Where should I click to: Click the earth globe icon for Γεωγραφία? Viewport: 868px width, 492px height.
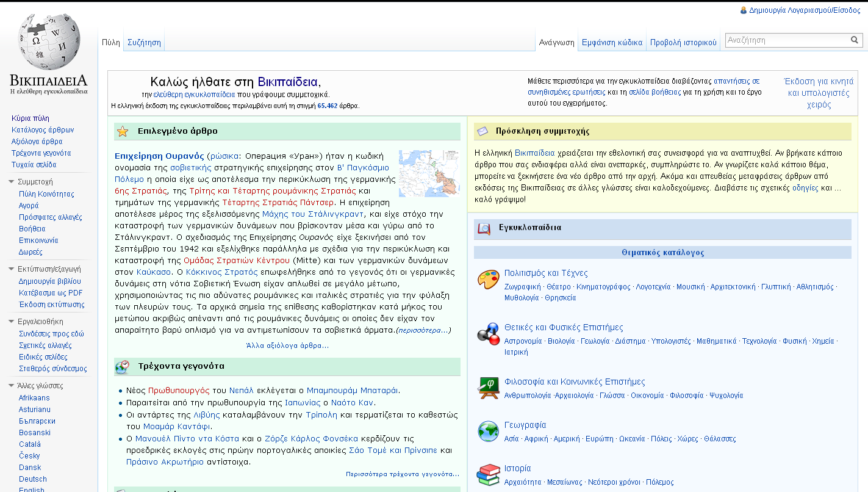pyautogui.click(x=488, y=431)
